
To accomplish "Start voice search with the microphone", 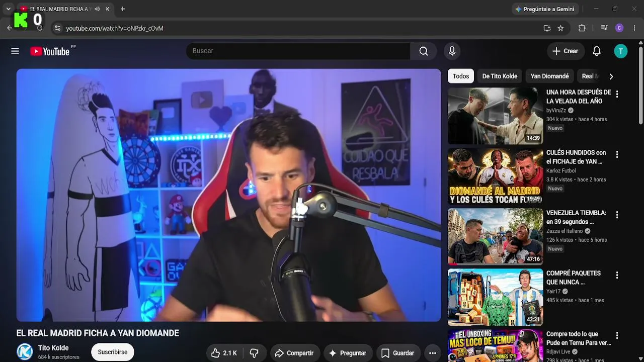I will 452,51.
